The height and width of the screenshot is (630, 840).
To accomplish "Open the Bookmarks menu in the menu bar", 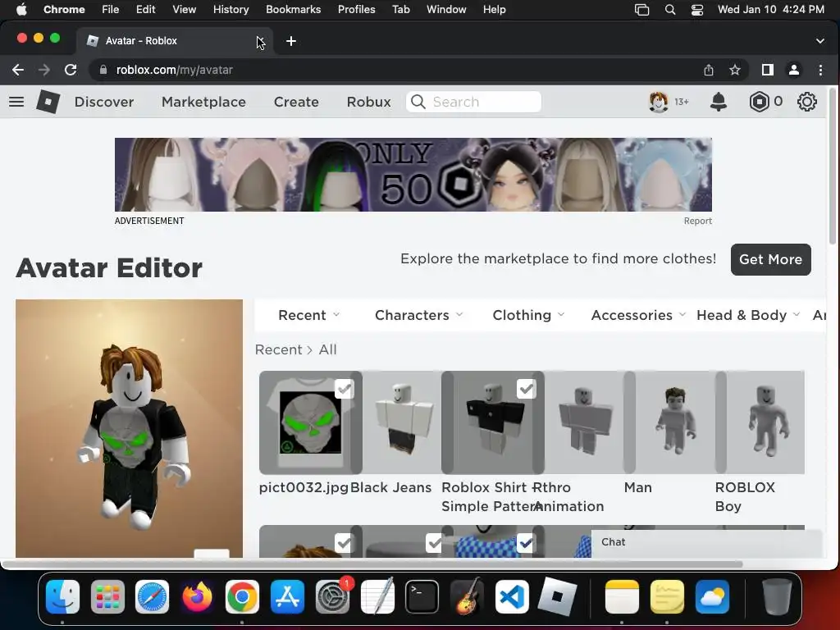I will [x=293, y=10].
